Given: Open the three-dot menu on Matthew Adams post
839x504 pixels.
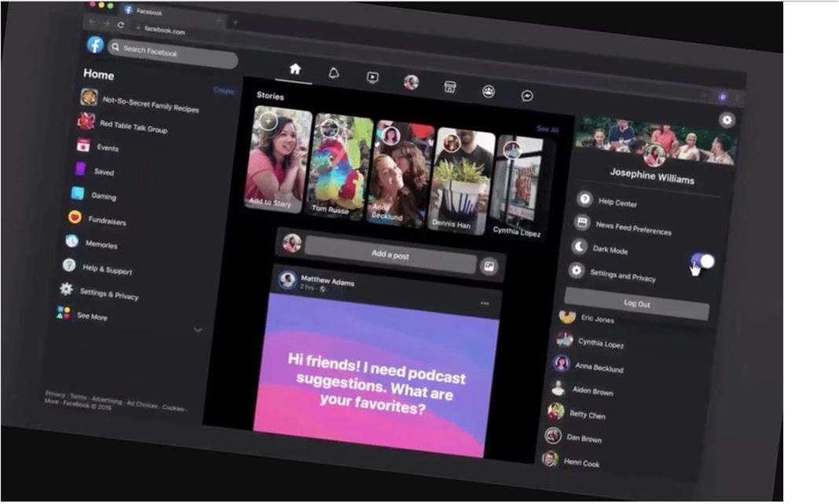Looking at the screenshot, I should click(485, 303).
